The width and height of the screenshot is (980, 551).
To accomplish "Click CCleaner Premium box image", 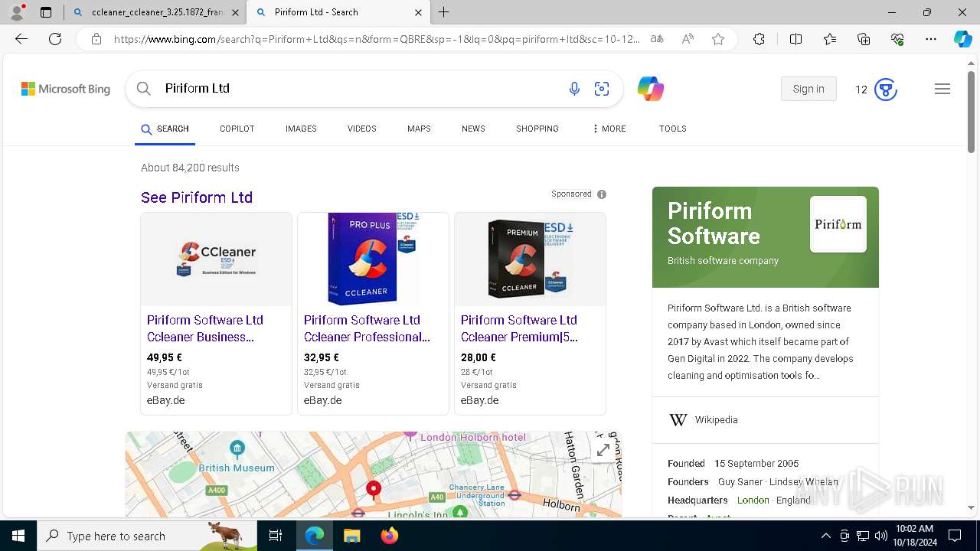I will 530,259.
